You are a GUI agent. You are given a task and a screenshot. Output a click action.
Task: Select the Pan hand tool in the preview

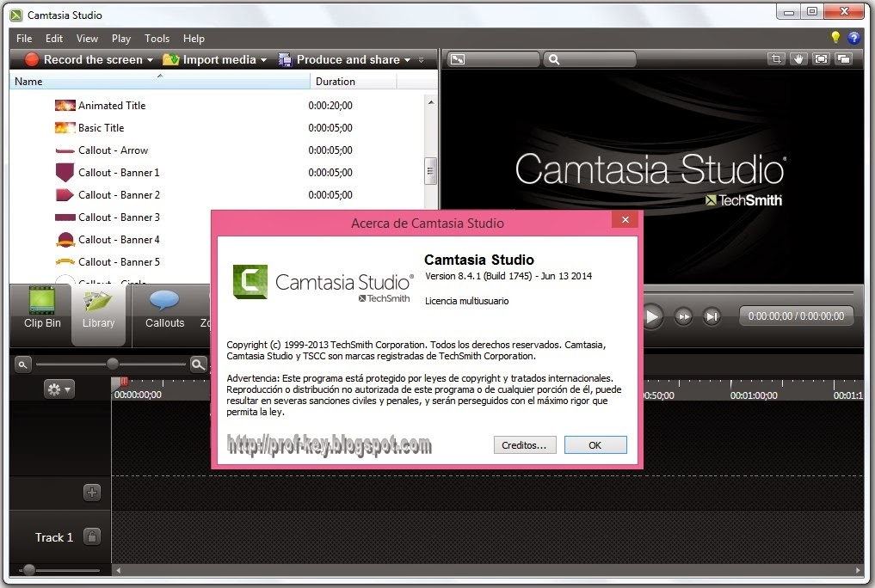[798, 59]
